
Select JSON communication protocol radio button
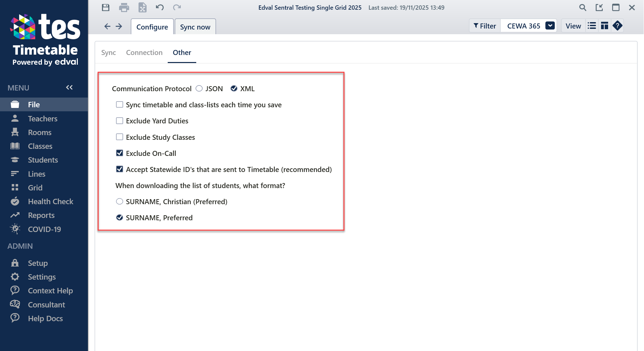click(x=199, y=89)
